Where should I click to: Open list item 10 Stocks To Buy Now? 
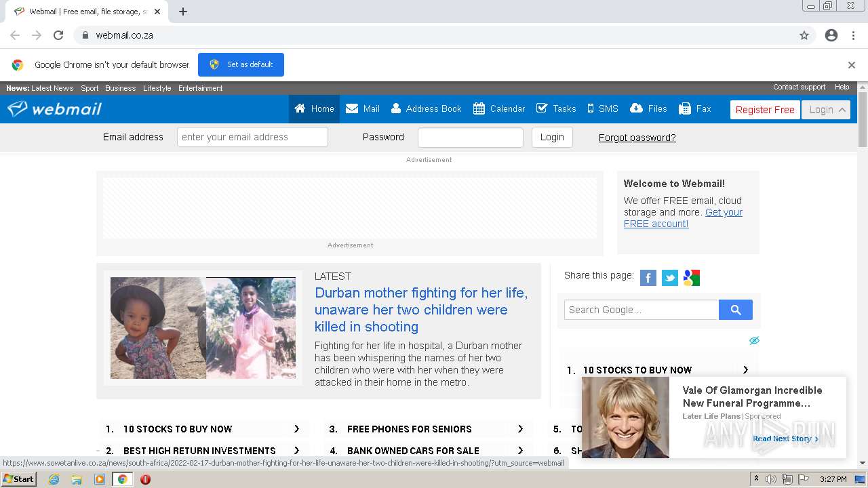[202, 429]
